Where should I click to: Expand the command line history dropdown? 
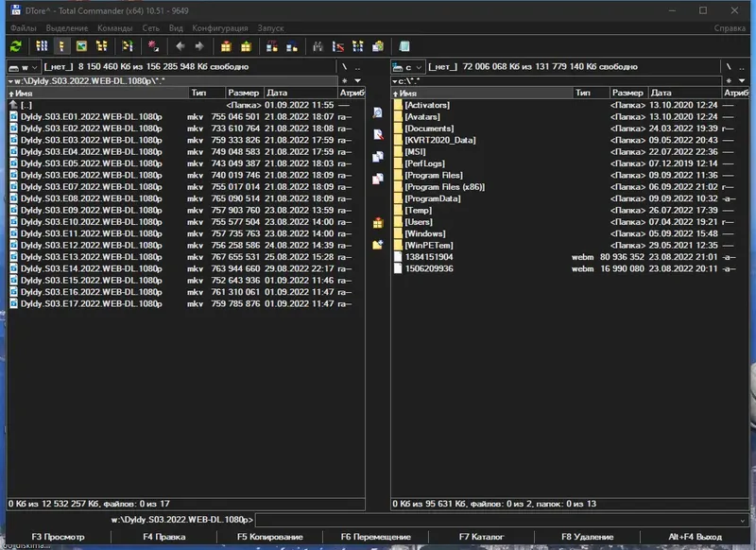[742, 520]
